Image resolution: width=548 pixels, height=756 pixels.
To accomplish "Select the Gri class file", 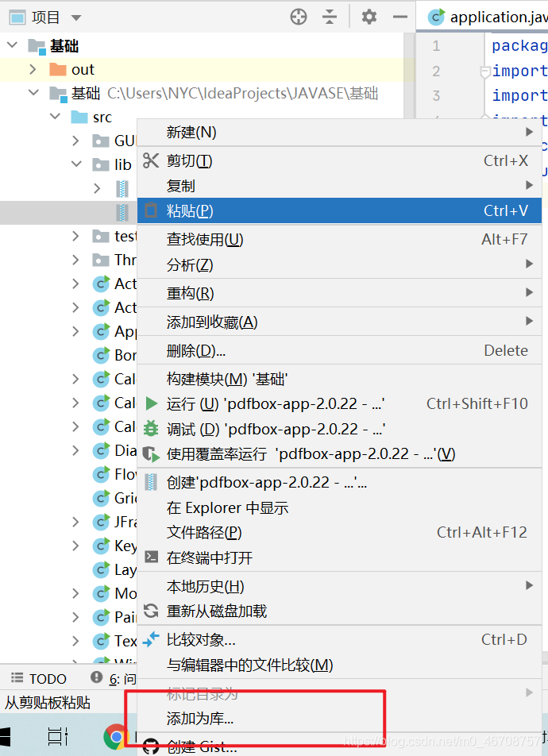I will coord(115,498).
